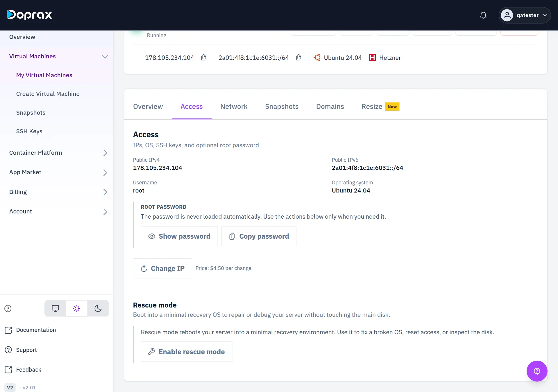This screenshot has width=558, height=392.
Task: Open Snapshots in the sidebar
Action: point(31,113)
